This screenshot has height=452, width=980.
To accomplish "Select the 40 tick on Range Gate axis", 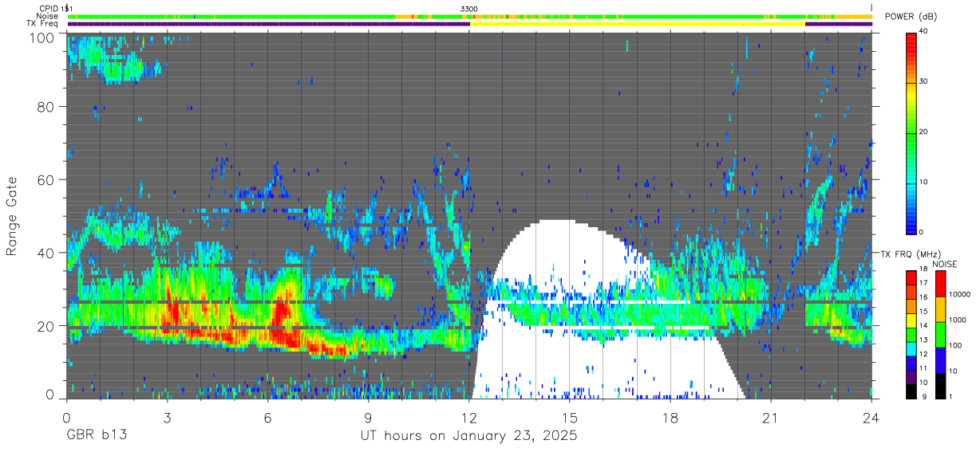I will 46,253.
